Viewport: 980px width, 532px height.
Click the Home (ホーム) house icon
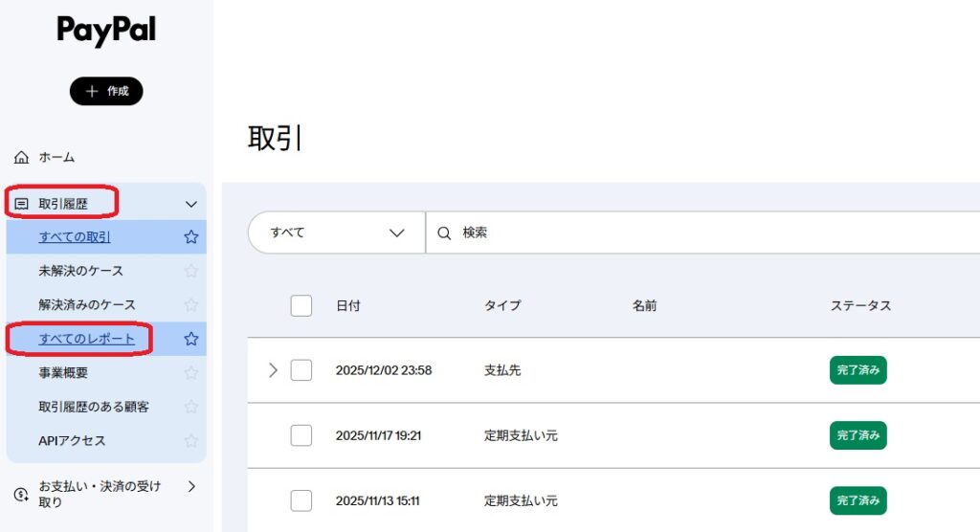pos(22,157)
